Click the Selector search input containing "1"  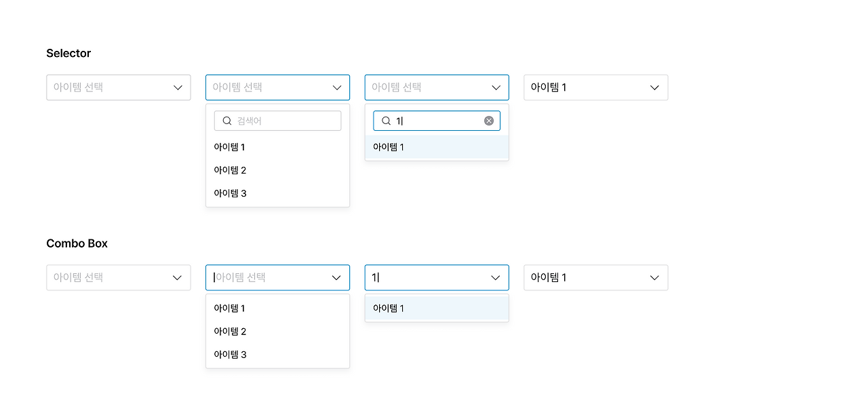tap(437, 121)
